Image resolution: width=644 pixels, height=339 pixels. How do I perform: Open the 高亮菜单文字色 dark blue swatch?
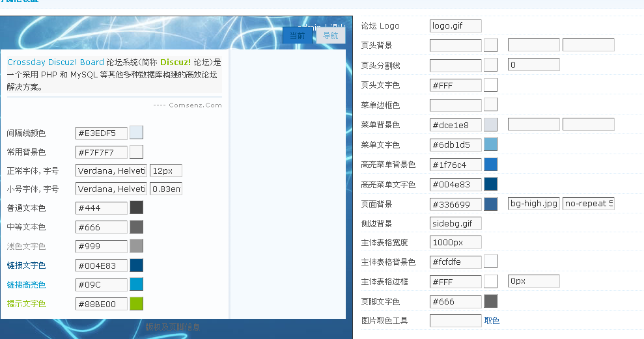point(490,184)
